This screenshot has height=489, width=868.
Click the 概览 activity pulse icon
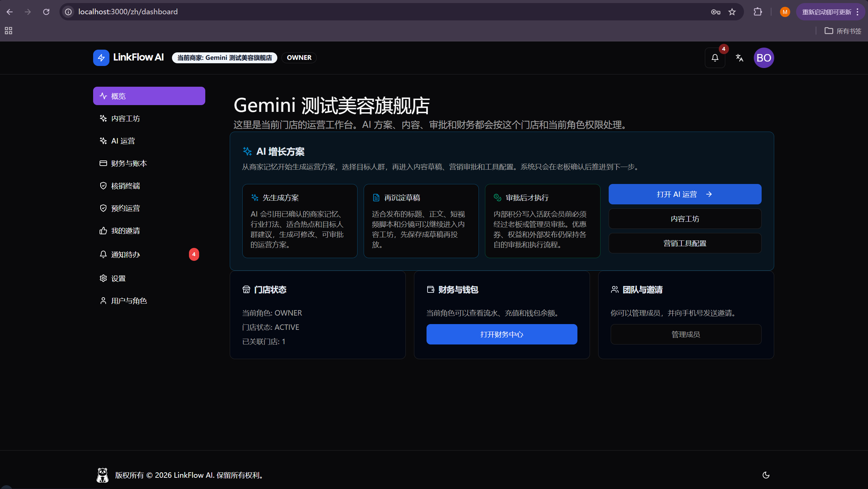tap(103, 96)
